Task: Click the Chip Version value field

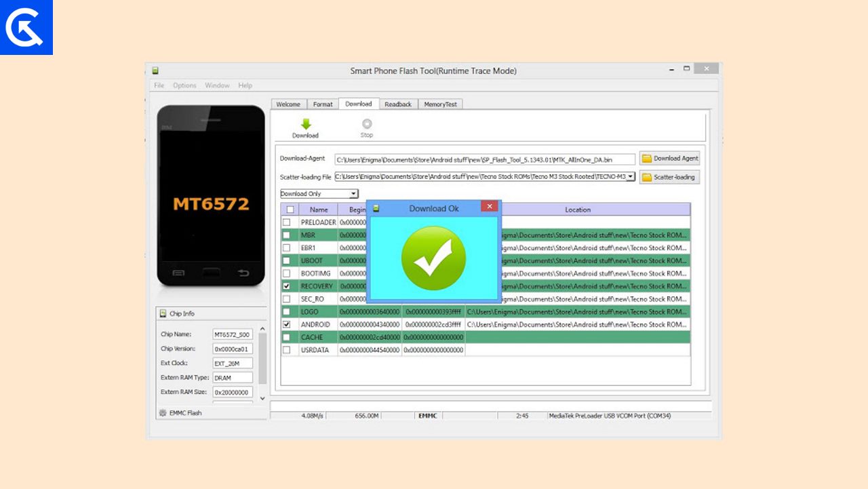Action: [233, 349]
